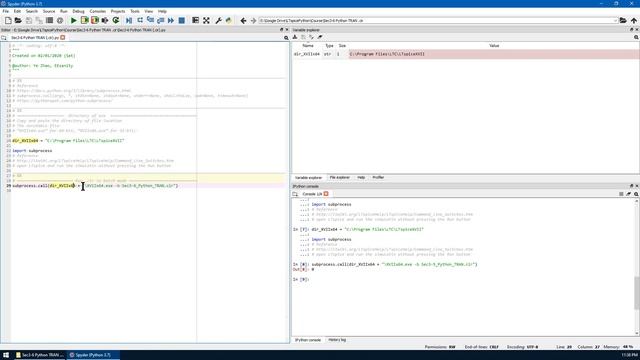This screenshot has width=640, height=360.
Task: Toggle fullscreen mode icon
Action: coord(206,20)
